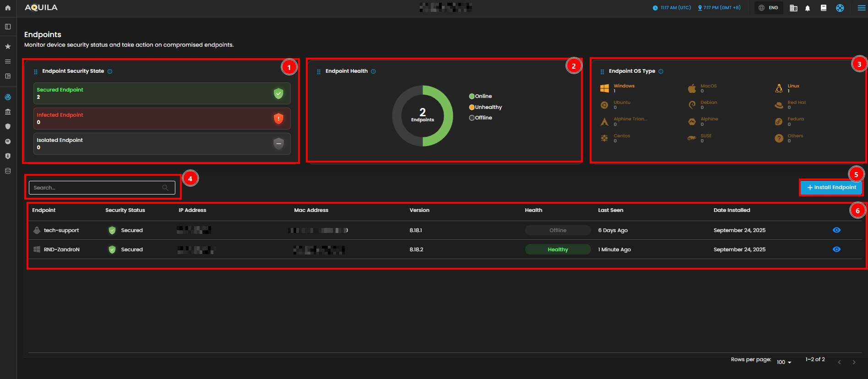Click the organization building icon

point(793,8)
